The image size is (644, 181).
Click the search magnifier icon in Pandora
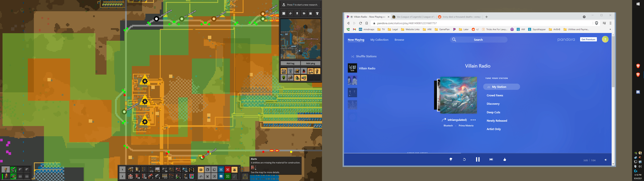click(454, 40)
